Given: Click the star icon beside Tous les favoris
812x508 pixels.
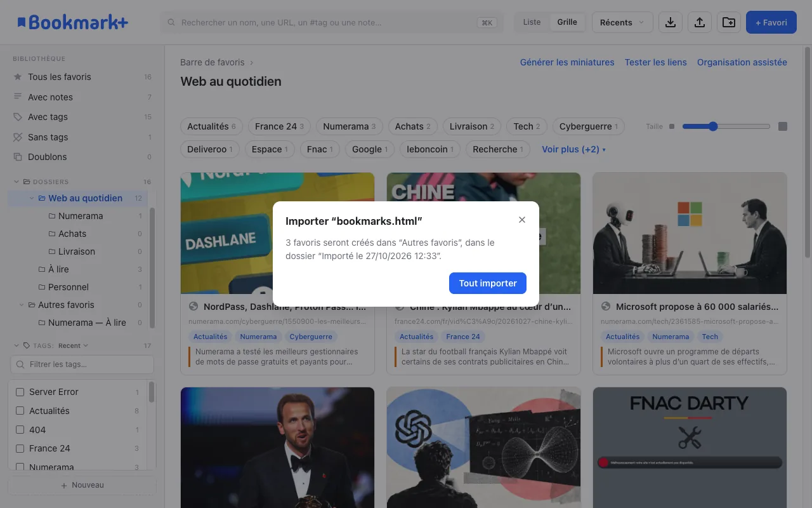Looking at the screenshot, I should [x=18, y=77].
